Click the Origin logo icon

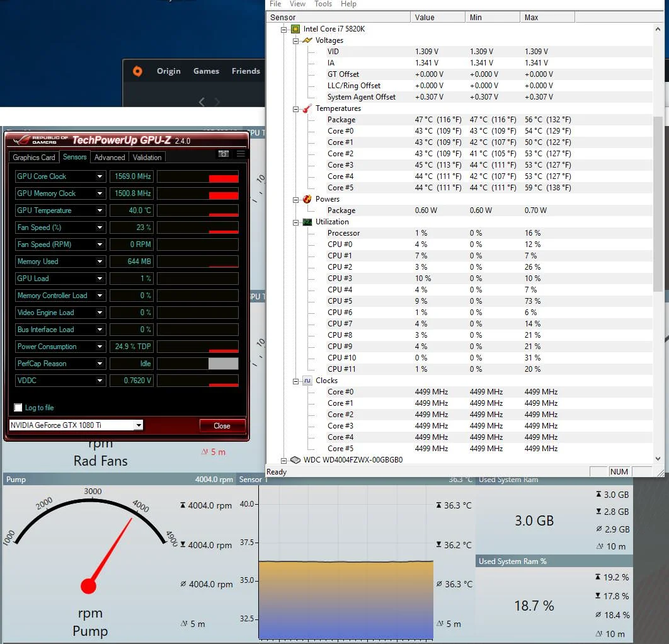click(137, 71)
